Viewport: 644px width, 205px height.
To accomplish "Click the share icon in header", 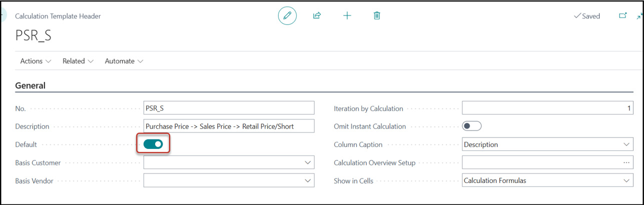I will click(x=317, y=16).
